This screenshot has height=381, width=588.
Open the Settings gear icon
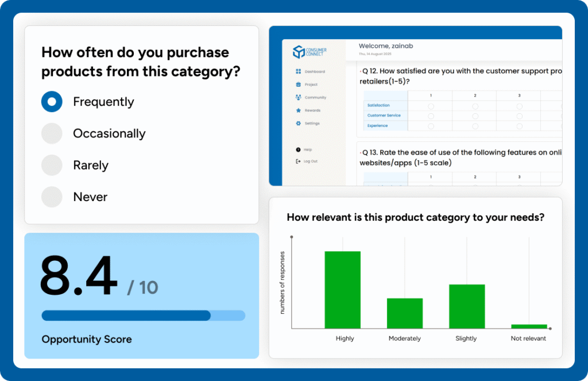coord(299,124)
